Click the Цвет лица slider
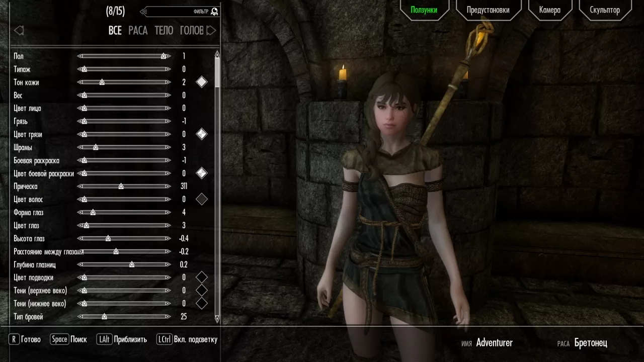The image size is (644, 362). [124, 108]
